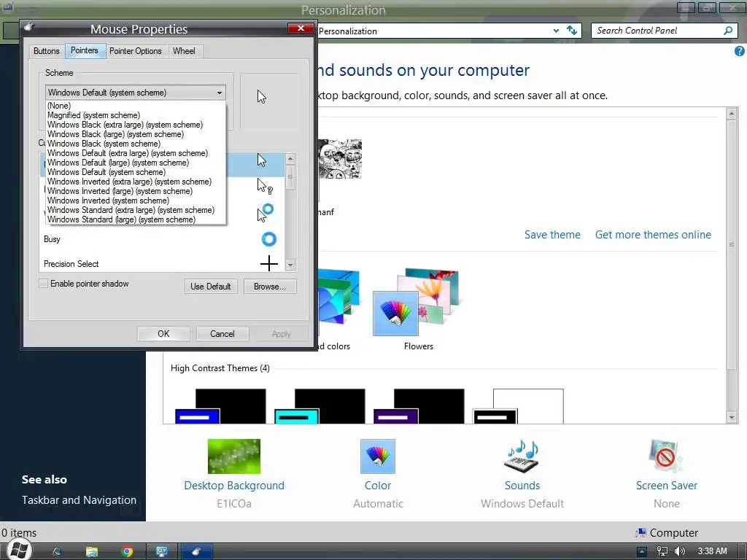
Task: Open the Wheel tab
Action: (x=184, y=51)
